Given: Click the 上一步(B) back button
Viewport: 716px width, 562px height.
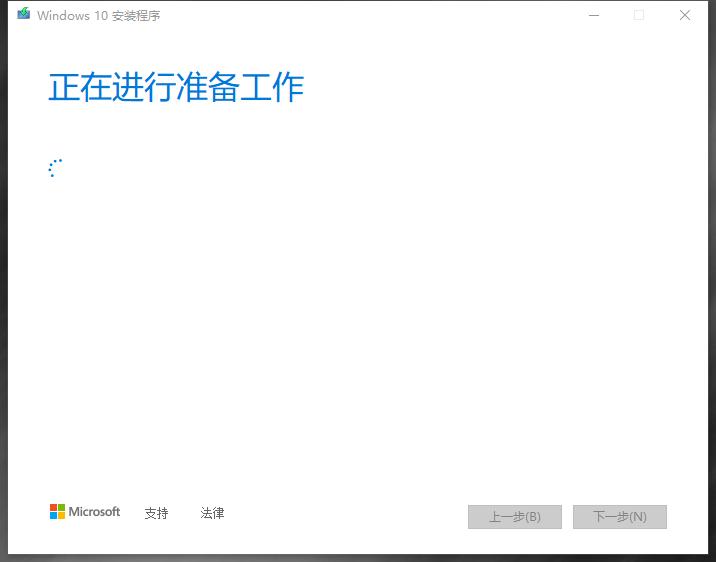Looking at the screenshot, I should coord(515,517).
